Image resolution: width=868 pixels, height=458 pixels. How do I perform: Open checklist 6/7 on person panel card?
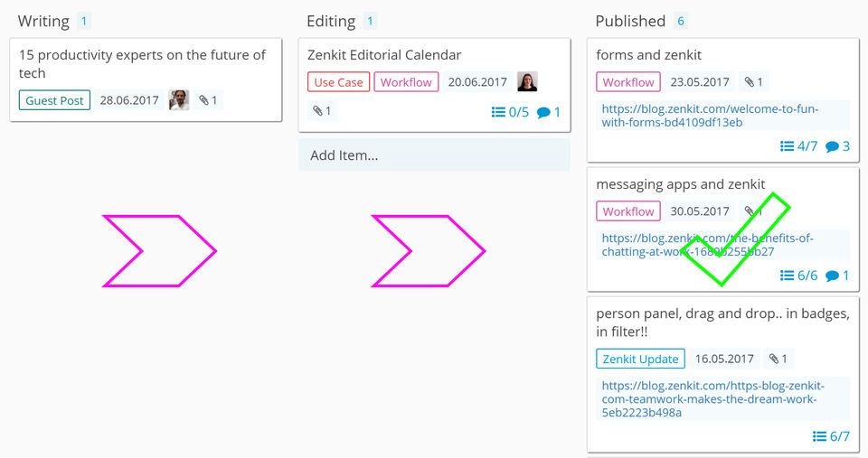(831, 436)
